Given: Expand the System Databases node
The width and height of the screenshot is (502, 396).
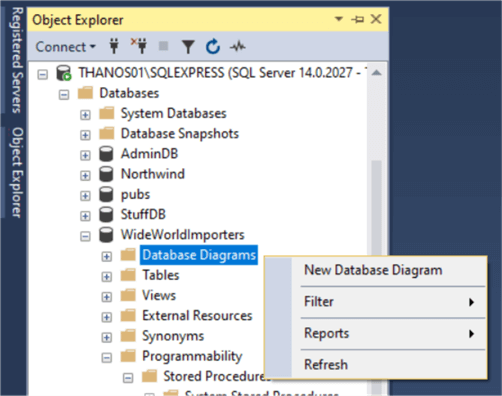Looking at the screenshot, I should [x=85, y=115].
